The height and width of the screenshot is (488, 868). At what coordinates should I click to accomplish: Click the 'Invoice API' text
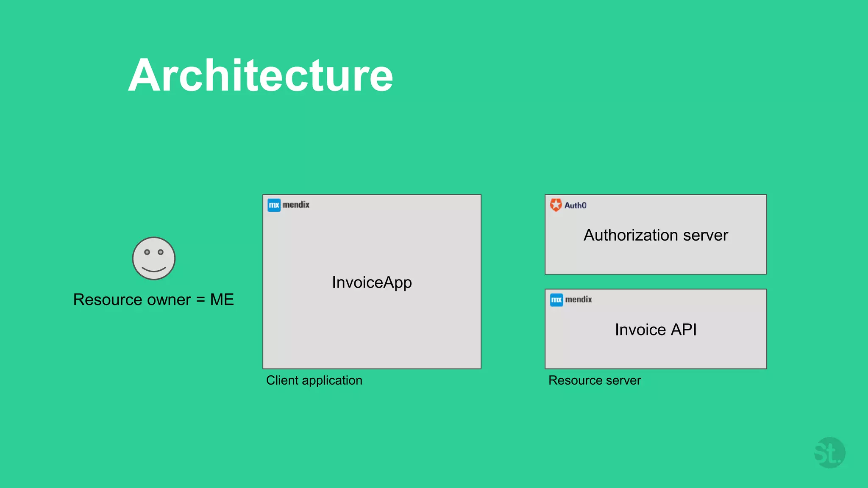tap(656, 330)
